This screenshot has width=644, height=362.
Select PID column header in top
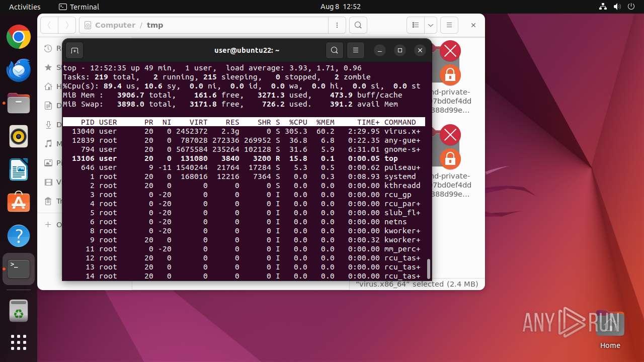point(88,122)
